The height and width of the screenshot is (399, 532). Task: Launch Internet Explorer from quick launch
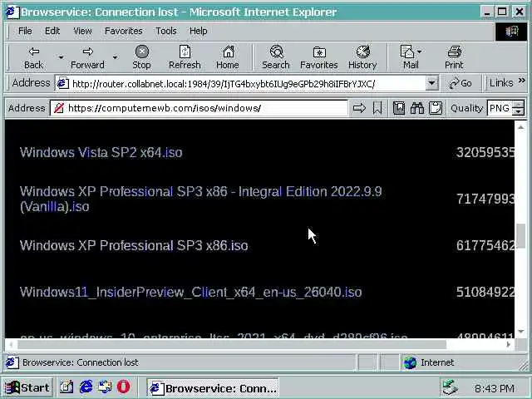pos(86,387)
